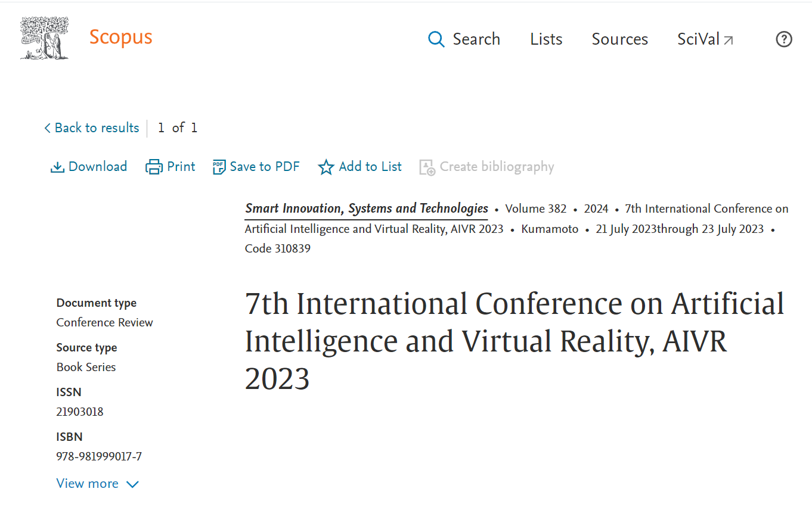Select the Source type label
This screenshot has height=526, width=812.
(86, 348)
